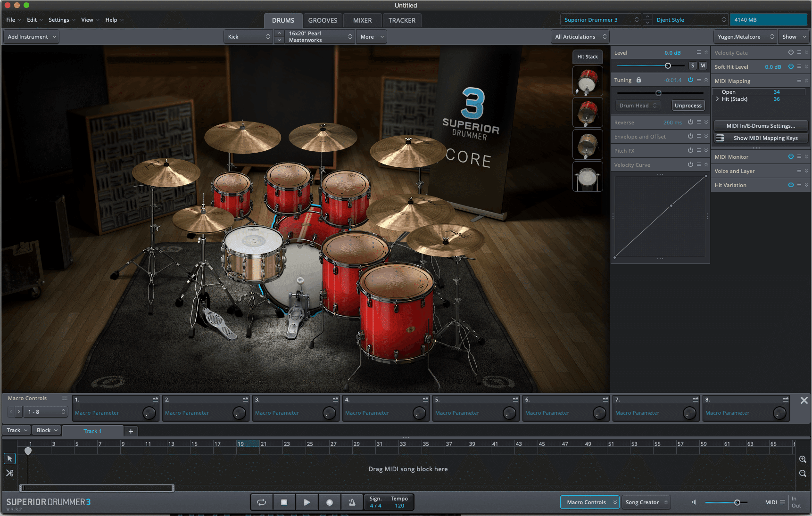Open the Tuning section settings menu icon
Screen dimensions: 812x516
click(699, 80)
